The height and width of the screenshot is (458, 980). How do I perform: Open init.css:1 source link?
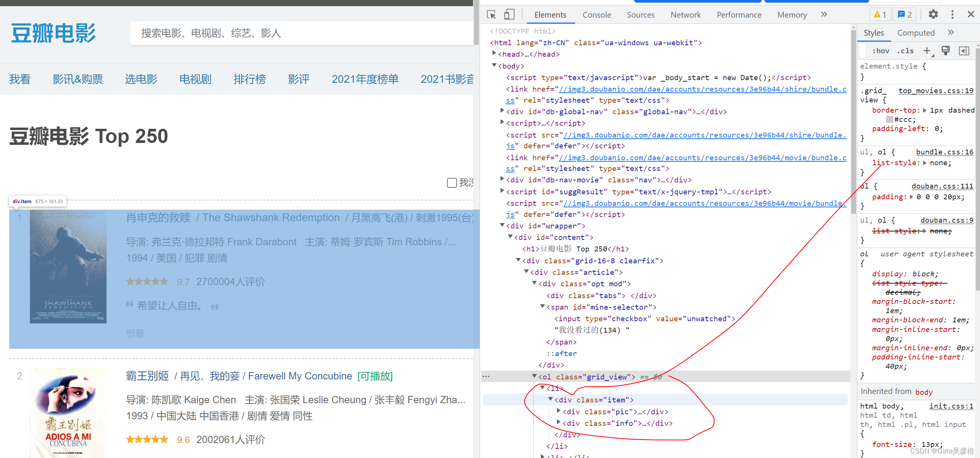pyautogui.click(x=951, y=406)
